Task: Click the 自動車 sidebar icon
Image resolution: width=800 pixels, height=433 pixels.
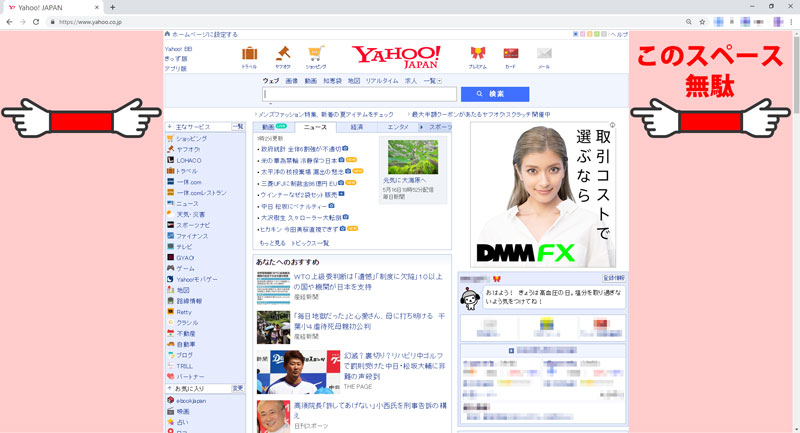Action: (x=170, y=344)
